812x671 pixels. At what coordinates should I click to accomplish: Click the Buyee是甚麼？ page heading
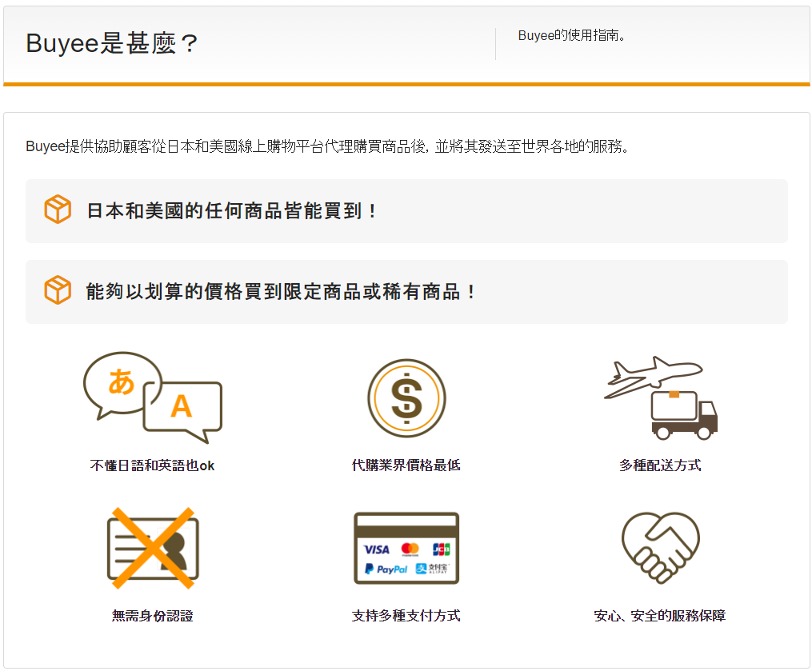point(112,43)
